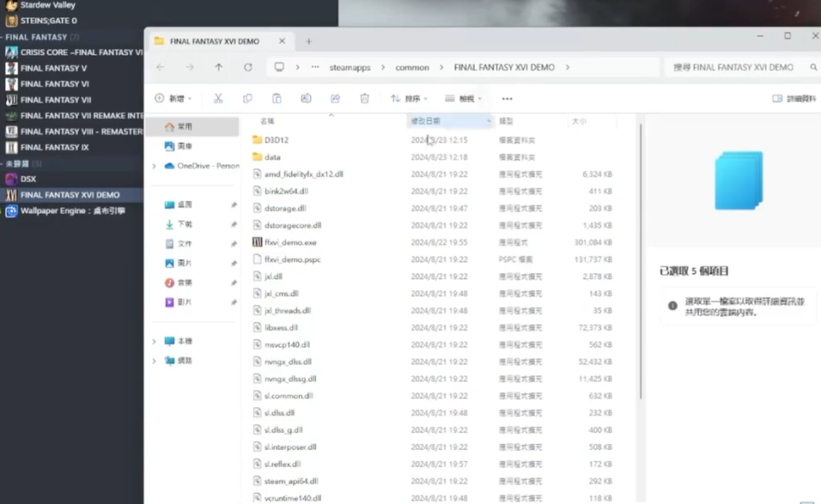This screenshot has height=504, width=821.
Task: Open the View dropdown menu
Action: tap(463, 99)
